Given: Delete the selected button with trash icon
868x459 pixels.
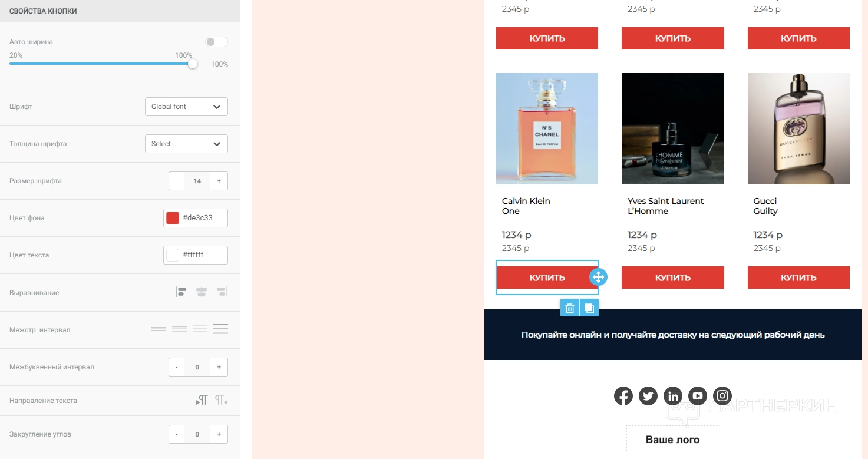Looking at the screenshot, I should tap(570, 308).
